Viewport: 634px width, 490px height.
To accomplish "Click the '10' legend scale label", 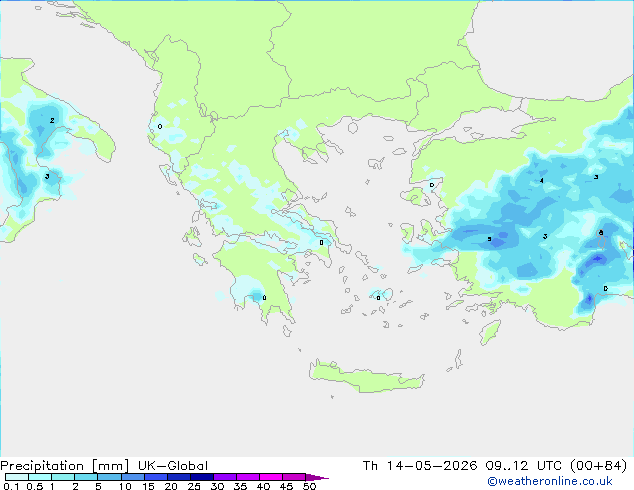I will point(125,486).
